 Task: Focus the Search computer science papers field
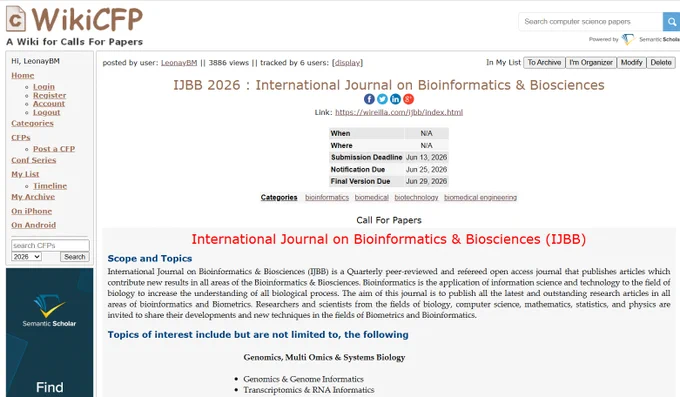(590, 21)
